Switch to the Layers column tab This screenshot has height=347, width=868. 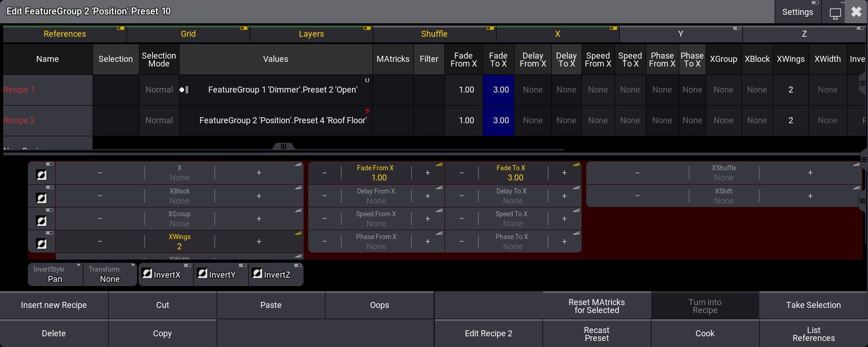click(x=311, y=34)
